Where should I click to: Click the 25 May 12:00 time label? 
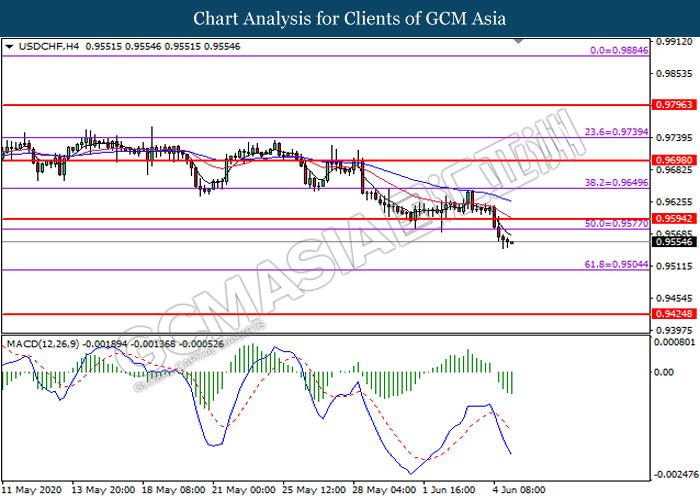(x=314, y=490)
